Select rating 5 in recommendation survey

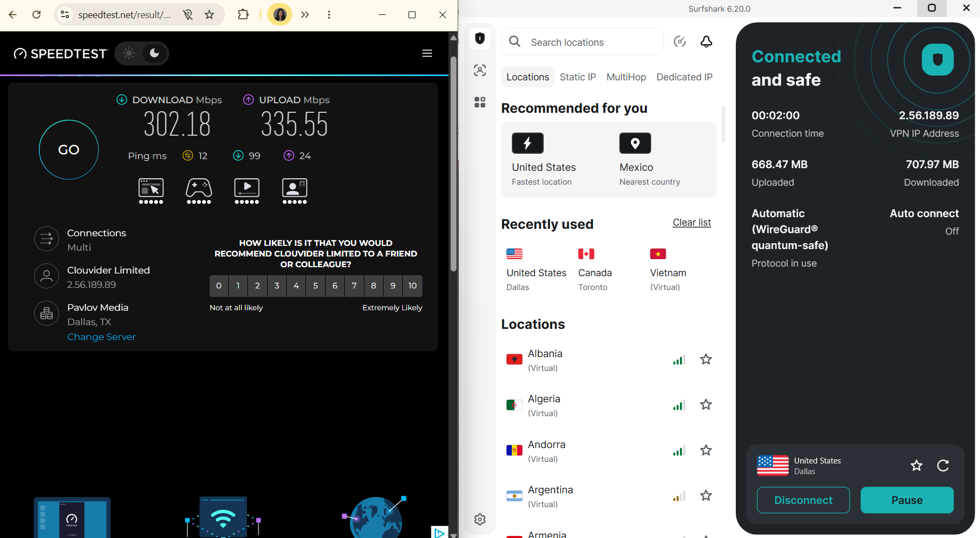[x=315, y=286]
